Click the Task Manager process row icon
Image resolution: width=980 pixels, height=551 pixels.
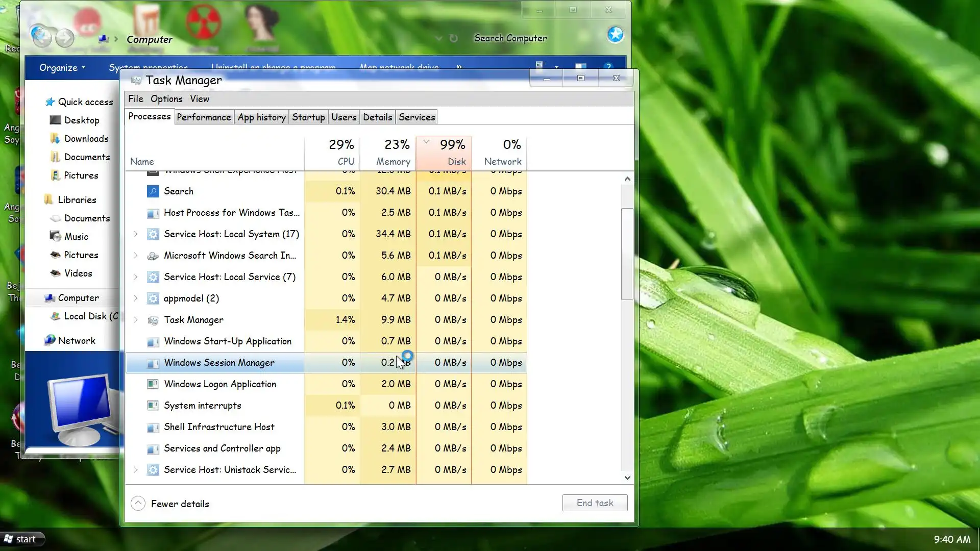(153, 320)
